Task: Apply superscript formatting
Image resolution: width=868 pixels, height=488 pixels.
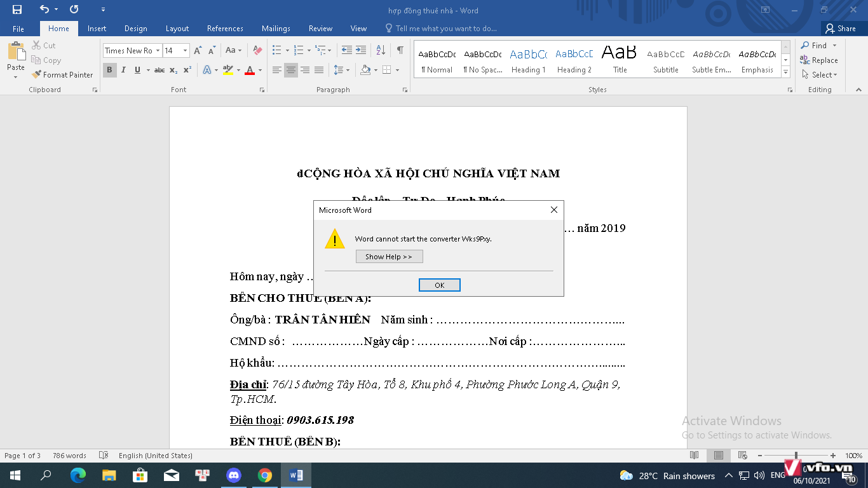Action: pos(187,70)
